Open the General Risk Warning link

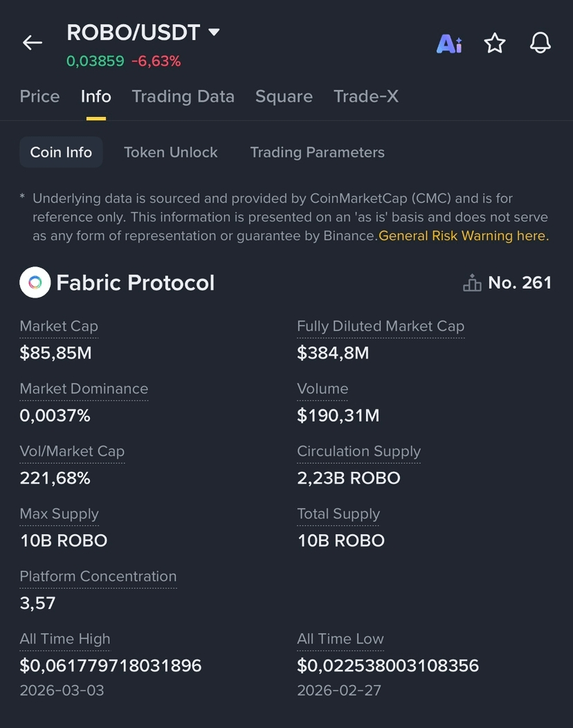click(462, 236)
